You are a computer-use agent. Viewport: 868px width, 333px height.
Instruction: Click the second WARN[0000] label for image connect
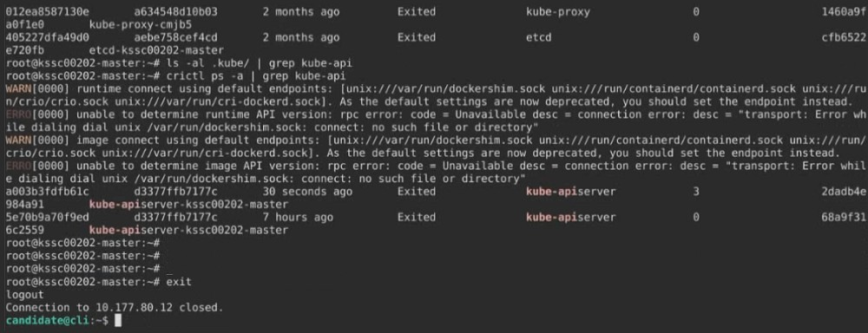click(37, 140)
